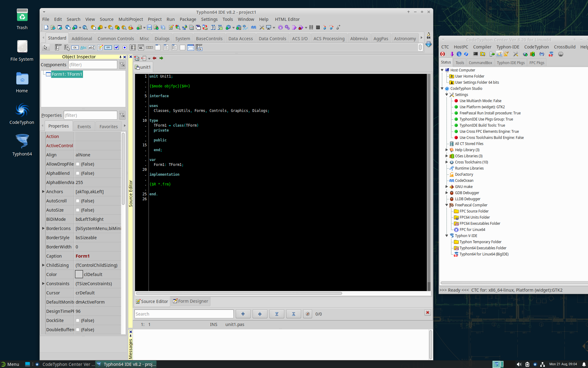The image size is (588, 368).
Task: Select the TMainMenu component icon
Action: (x=58, y=48)
